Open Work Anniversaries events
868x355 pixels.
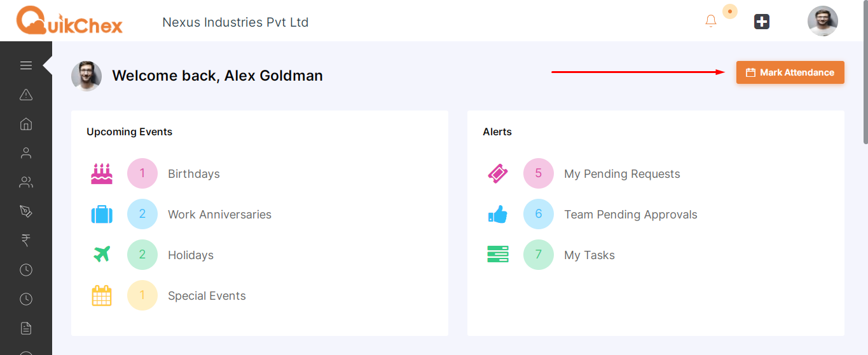[x=219, y=215]
